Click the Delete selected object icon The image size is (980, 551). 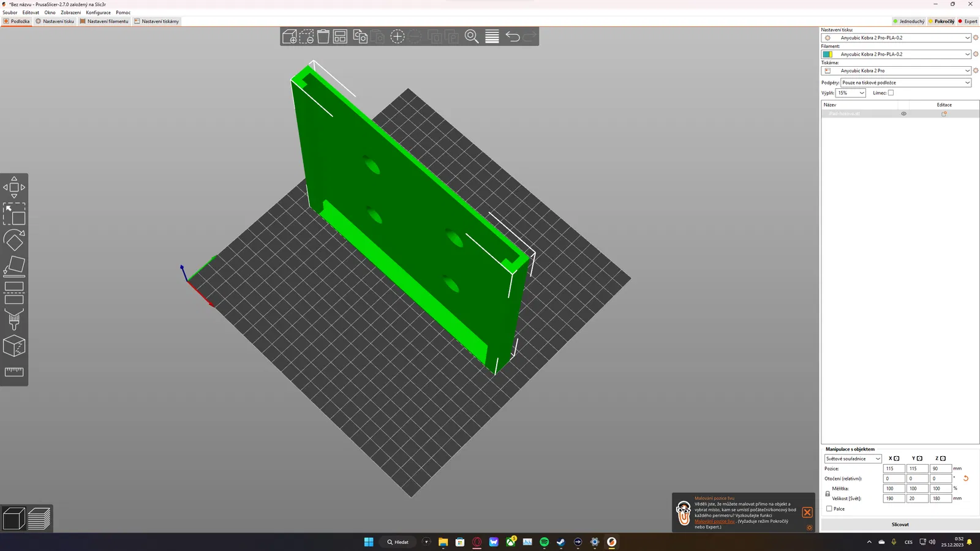pyautogui.click(x=306, y=37)
